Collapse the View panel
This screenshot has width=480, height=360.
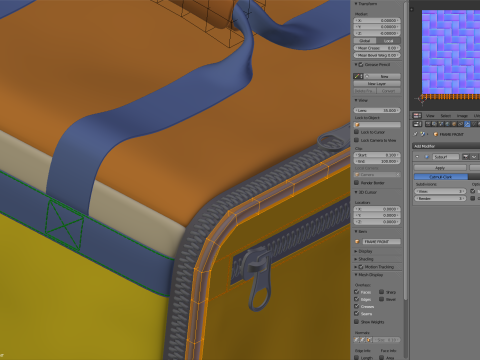click(x=356, y=100)
